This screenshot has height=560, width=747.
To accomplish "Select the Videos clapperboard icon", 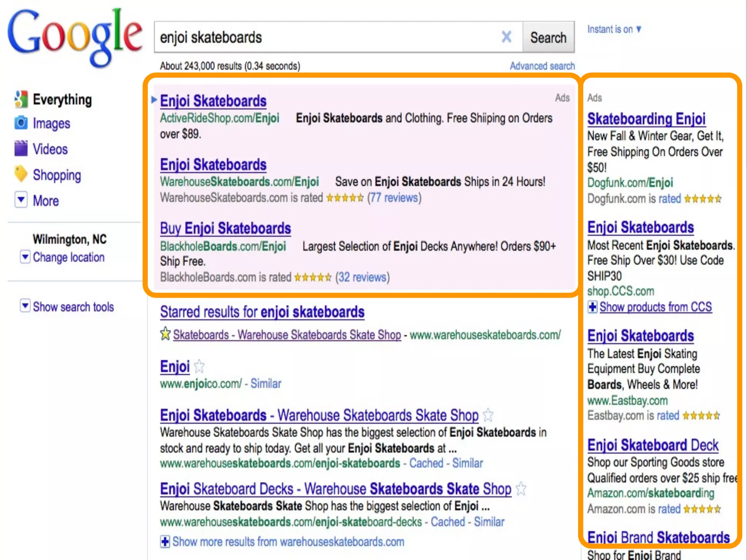I will tap(21, 149).
